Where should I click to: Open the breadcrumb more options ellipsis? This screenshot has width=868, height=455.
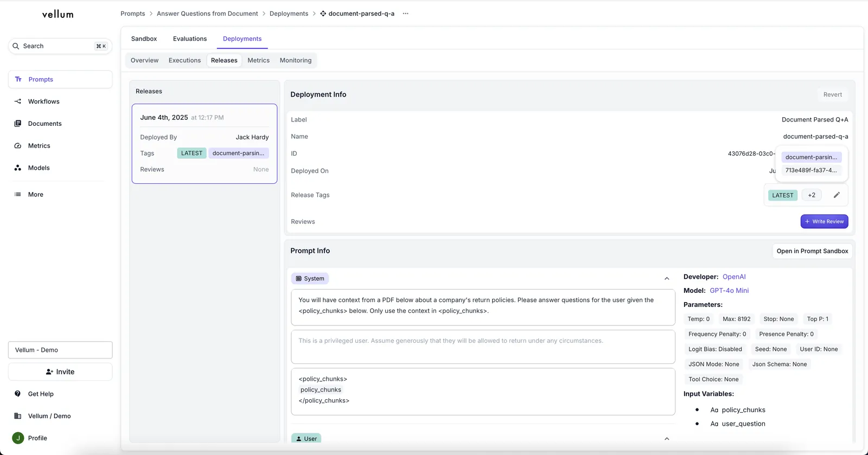pos(405,14)
